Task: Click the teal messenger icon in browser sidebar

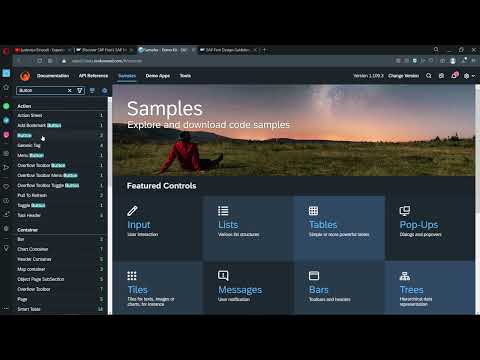Action: pyautogui.click(x=6, y=120)
